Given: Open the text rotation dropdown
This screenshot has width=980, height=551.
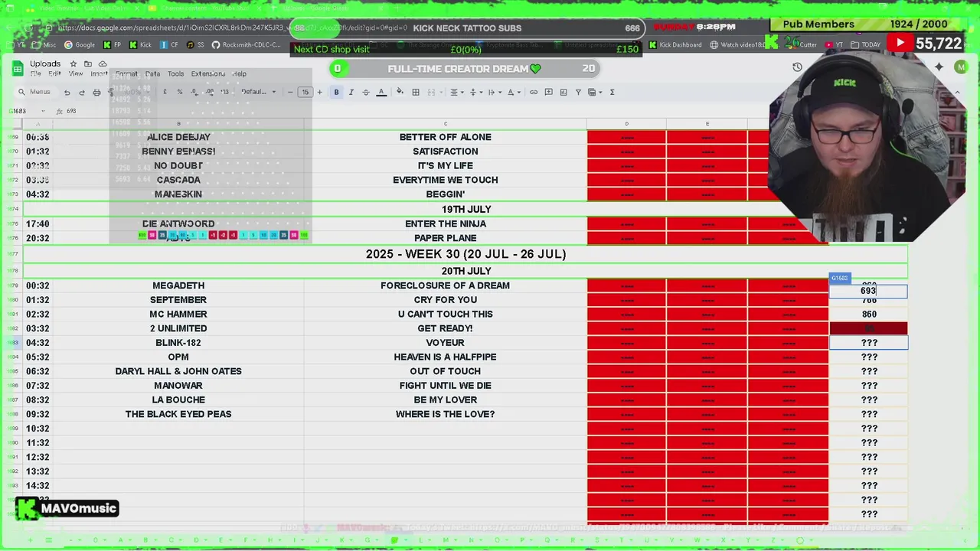Looking at the screenshot, I should [x=513, y=93].
